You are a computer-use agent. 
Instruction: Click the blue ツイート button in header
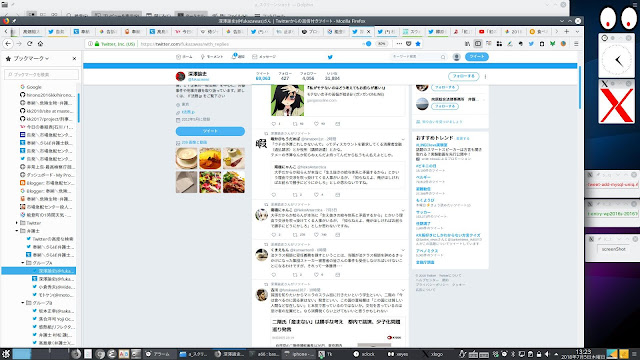pyautogui.click(x=476, y=57)
